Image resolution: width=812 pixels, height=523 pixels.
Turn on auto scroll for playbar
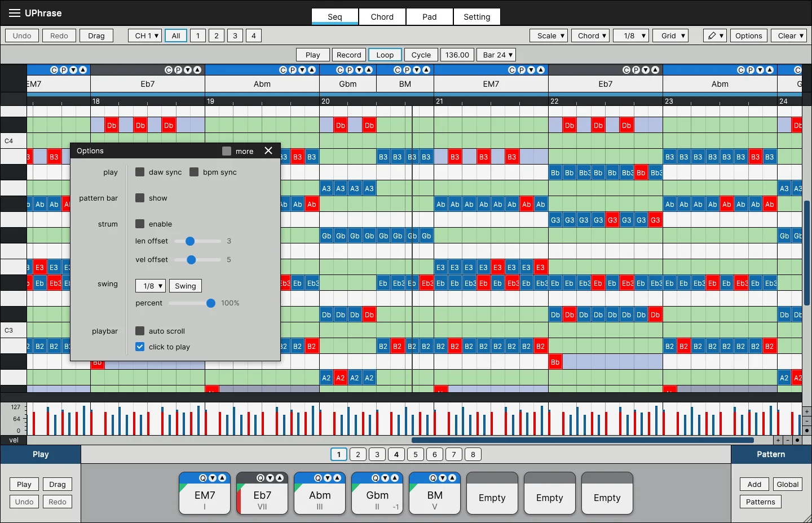point(140,331)
